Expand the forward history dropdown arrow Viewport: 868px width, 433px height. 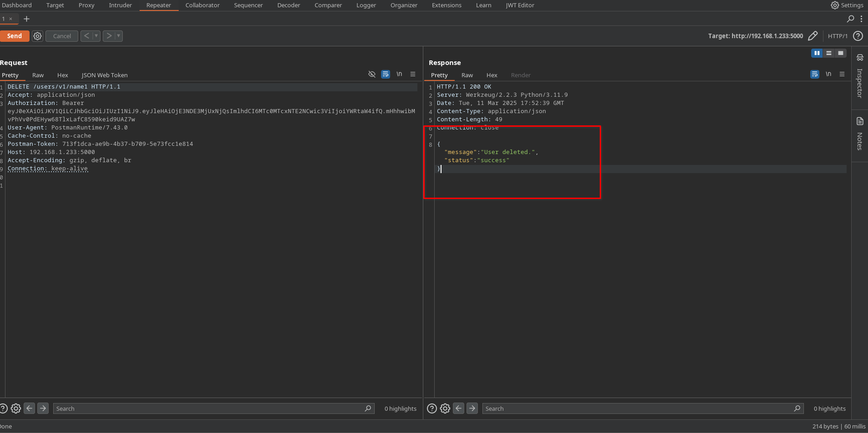point(119,36)
